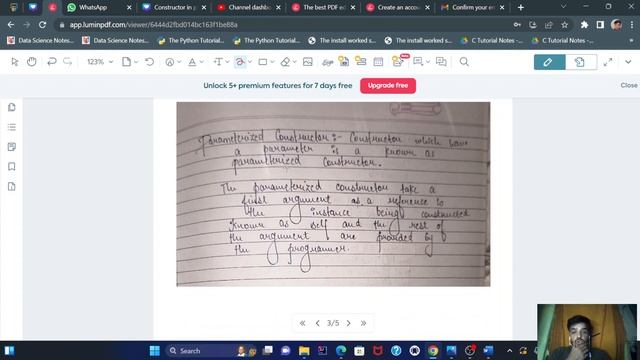Open File Explorer from the taskbar
This screenshot has height=360, width=640.
tap(304, 351)
